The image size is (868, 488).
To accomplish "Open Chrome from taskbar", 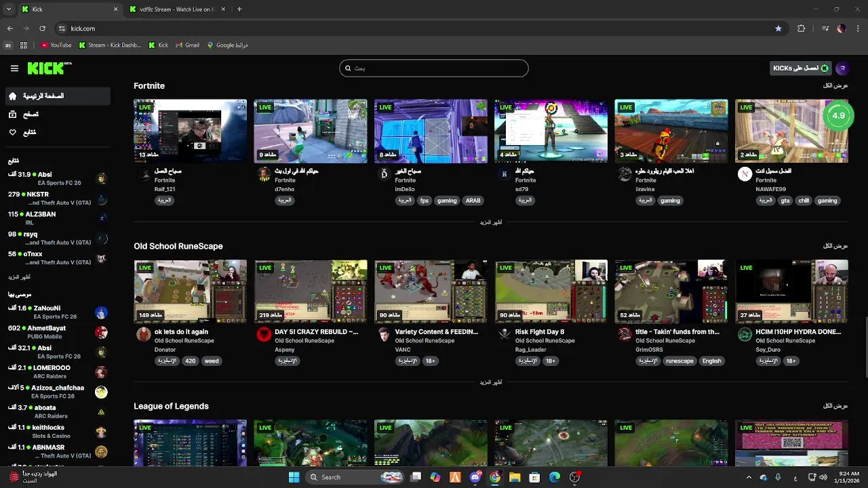I will [495, 477].
